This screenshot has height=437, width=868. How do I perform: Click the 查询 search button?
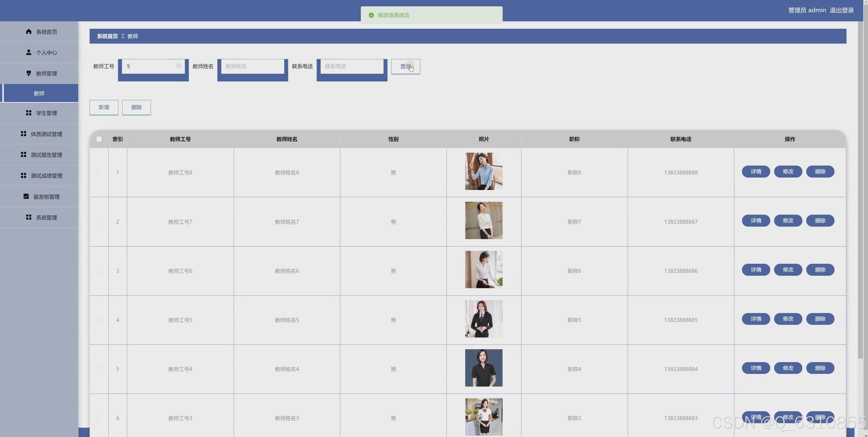tap(405, 66)
